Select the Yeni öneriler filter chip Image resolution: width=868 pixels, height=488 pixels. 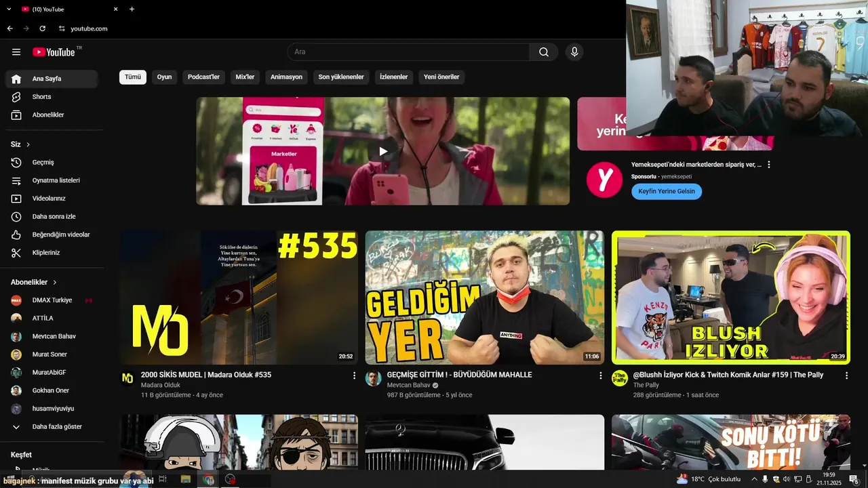point(441,77)
